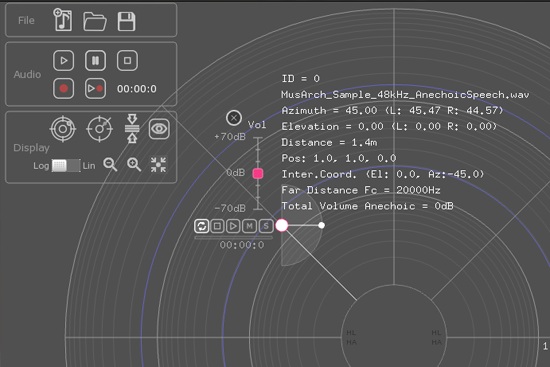Add a new audio source file
This screenshot has width=550, height=367.
pos(63,20)
